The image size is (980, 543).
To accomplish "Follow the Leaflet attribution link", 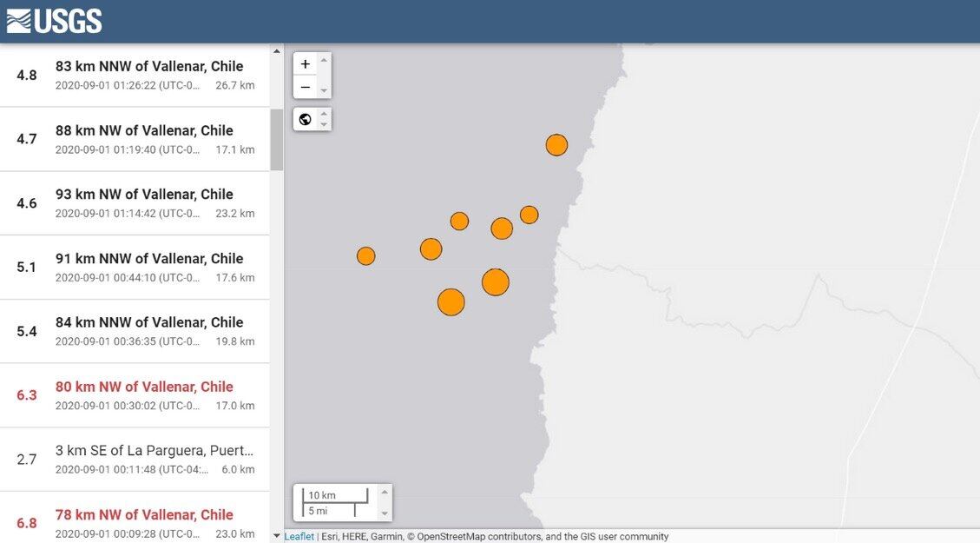I will coord(299,537).
